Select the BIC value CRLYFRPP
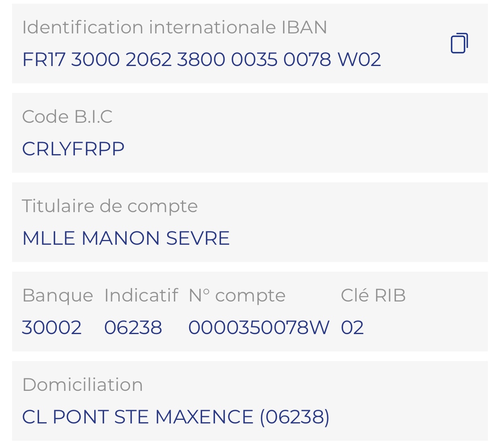The height and width of the screenshot is (448, 500). (73, 149)
